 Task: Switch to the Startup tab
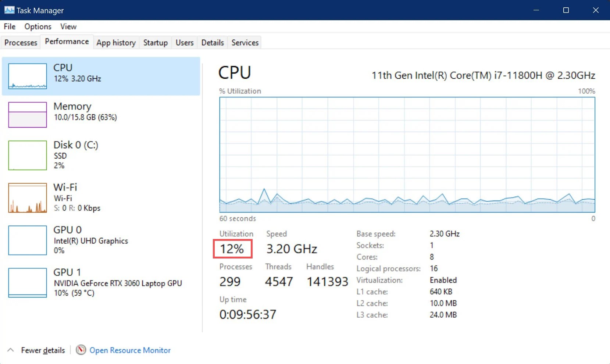(x=155, y=42)
